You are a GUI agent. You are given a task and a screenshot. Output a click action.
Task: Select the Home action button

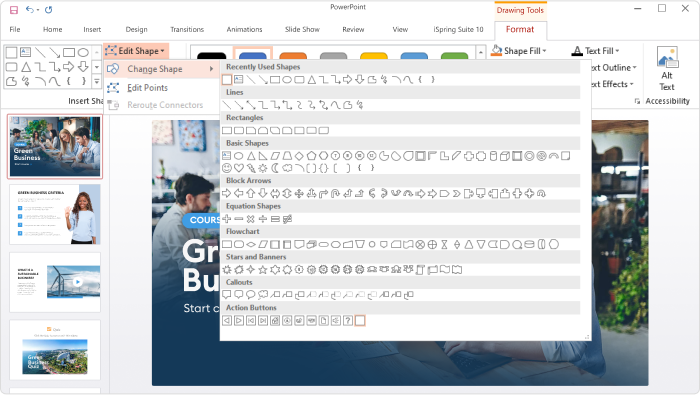[x=275, y=320]
